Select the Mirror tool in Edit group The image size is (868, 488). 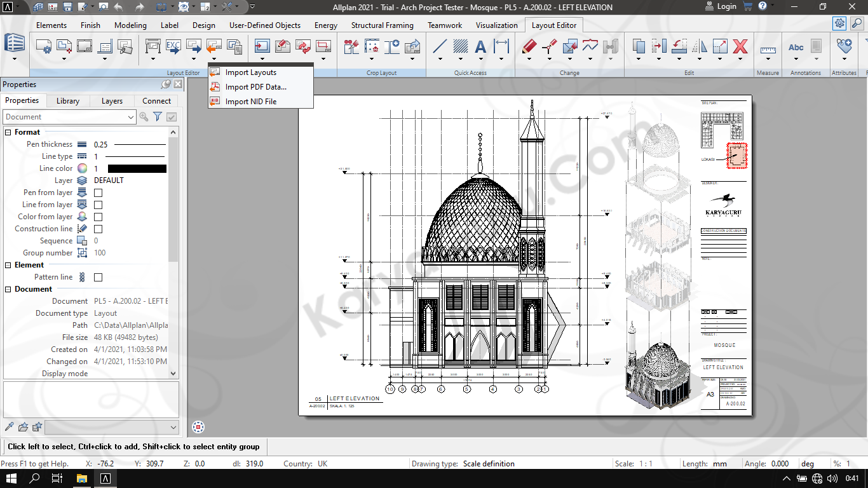point(700,46)
